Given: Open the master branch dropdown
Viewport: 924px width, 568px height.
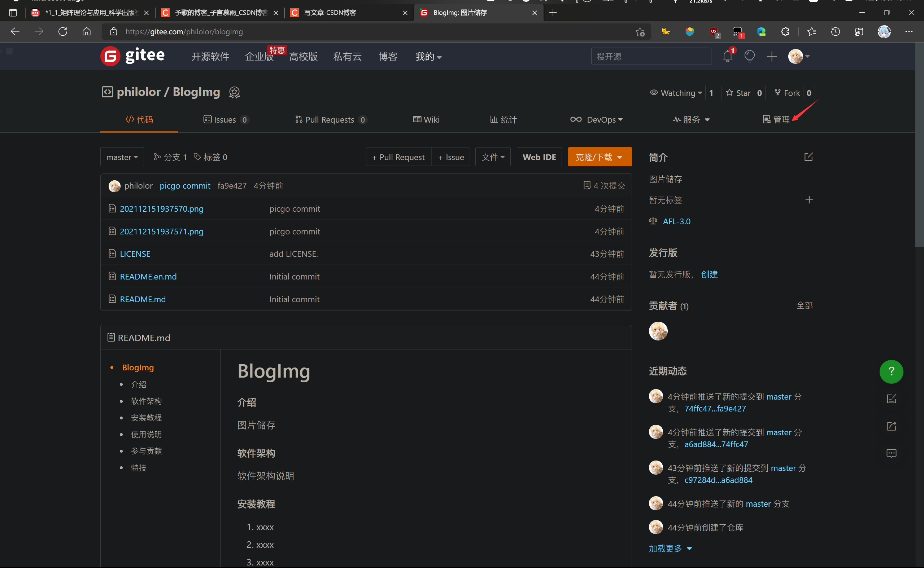Looking at the screenshot, I should pos(122,157).
